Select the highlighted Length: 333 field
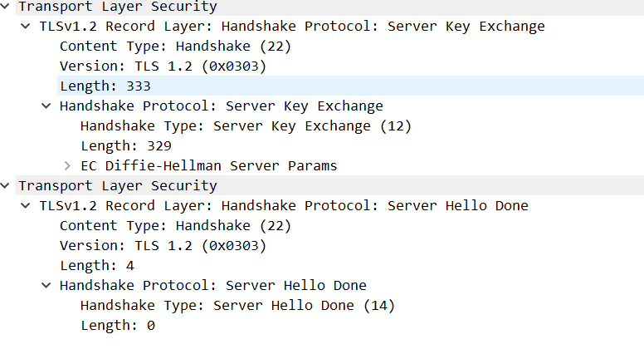The image size is (644, 349). tap(104, 86)
